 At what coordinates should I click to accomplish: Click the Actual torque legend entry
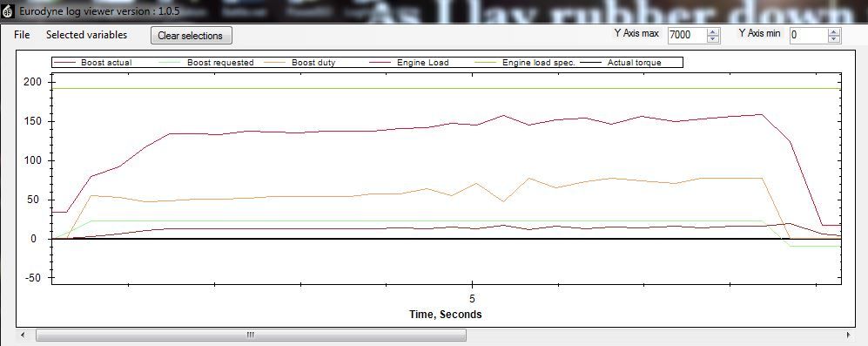tap(620, 63)
